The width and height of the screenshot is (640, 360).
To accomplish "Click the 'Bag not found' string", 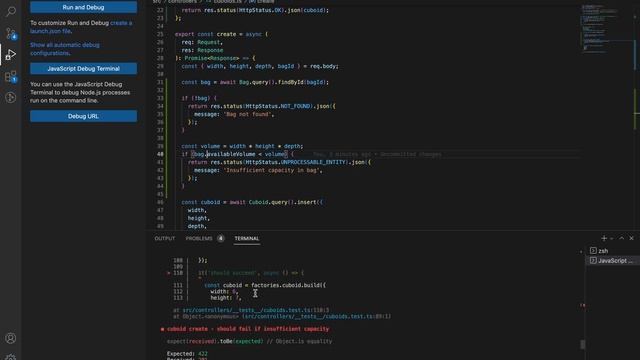I will 248,114.
